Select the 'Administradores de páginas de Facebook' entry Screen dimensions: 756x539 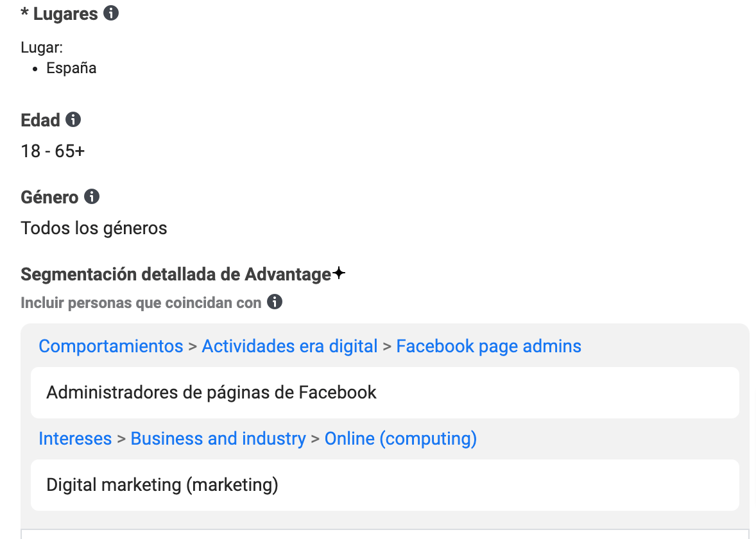point(211,392)
